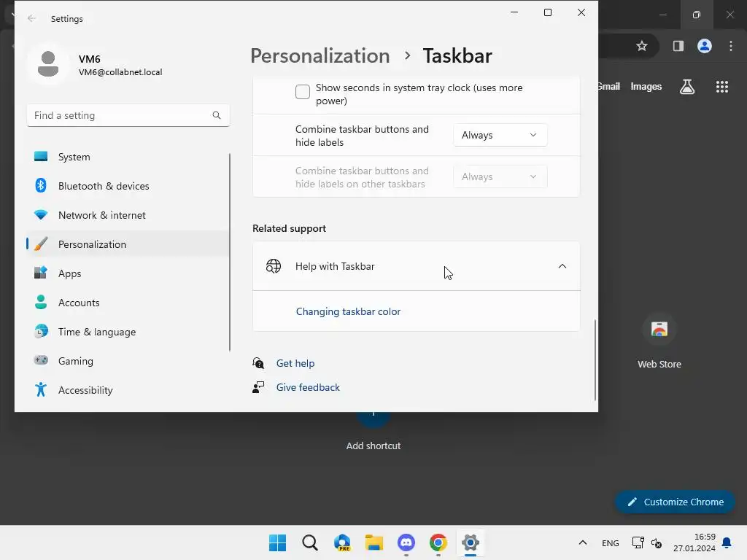This screenshot has height=560, width=747.
Task: Open Chrome three-dot menu
Action: pos(731,46)
